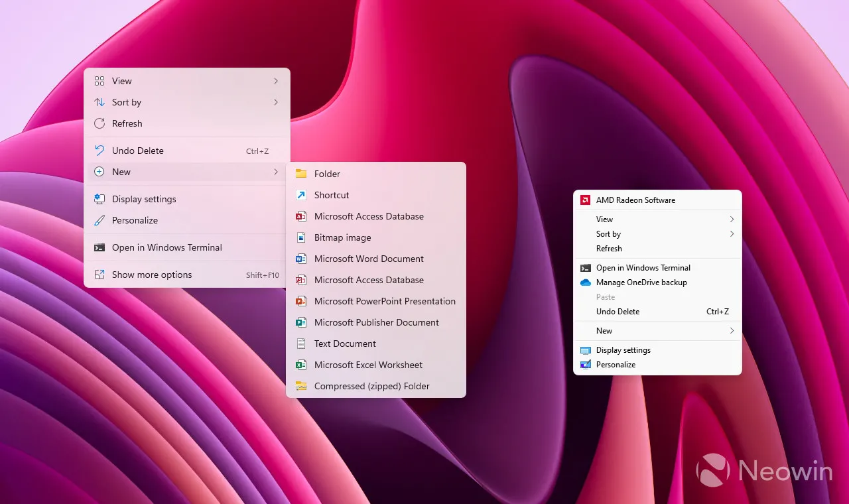
Task: Click the yellow Folder icon in New submenu
Action: coord(301,174)
